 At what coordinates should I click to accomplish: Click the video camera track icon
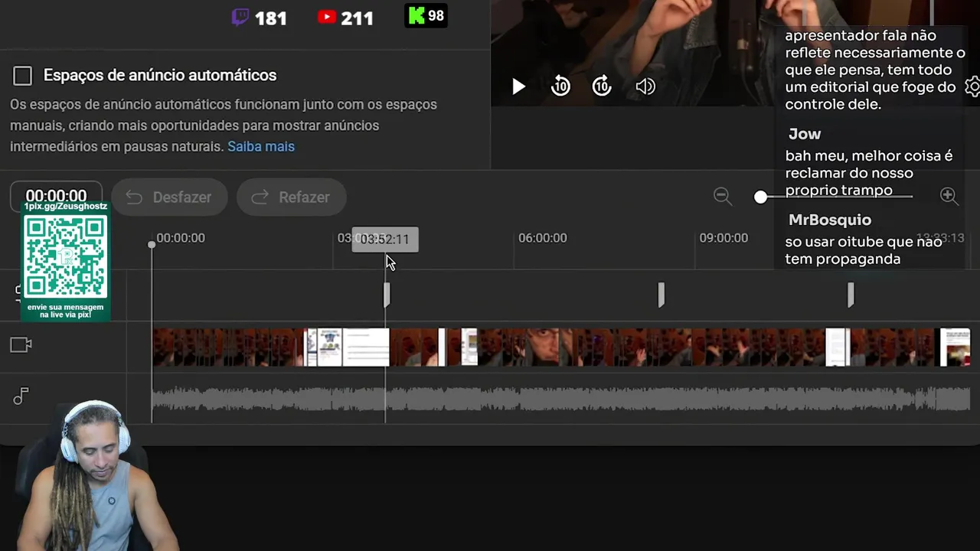click(x=21, y=345)
